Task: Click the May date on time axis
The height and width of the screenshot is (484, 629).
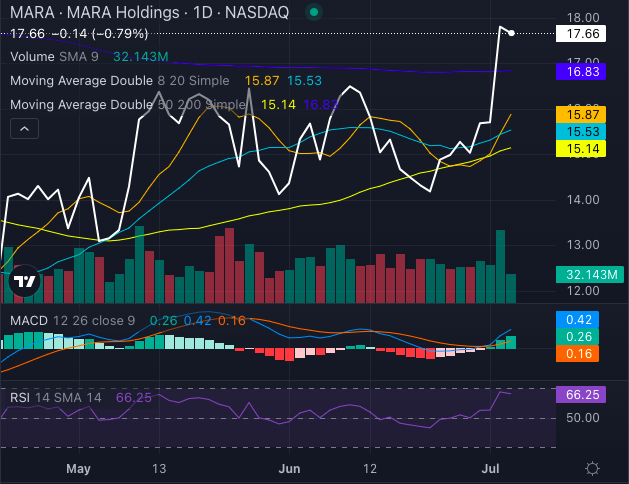Action: point(78,468)
